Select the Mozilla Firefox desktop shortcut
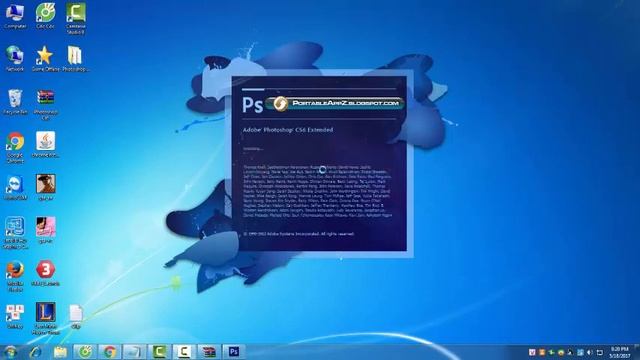The image size is (640, 360). (15, 276)
